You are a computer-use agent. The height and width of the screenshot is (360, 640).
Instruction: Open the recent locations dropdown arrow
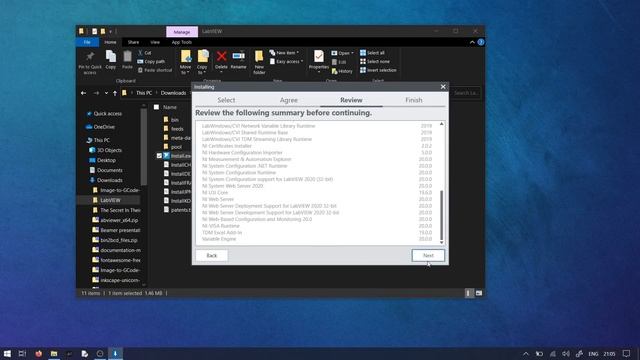(106, 93)
